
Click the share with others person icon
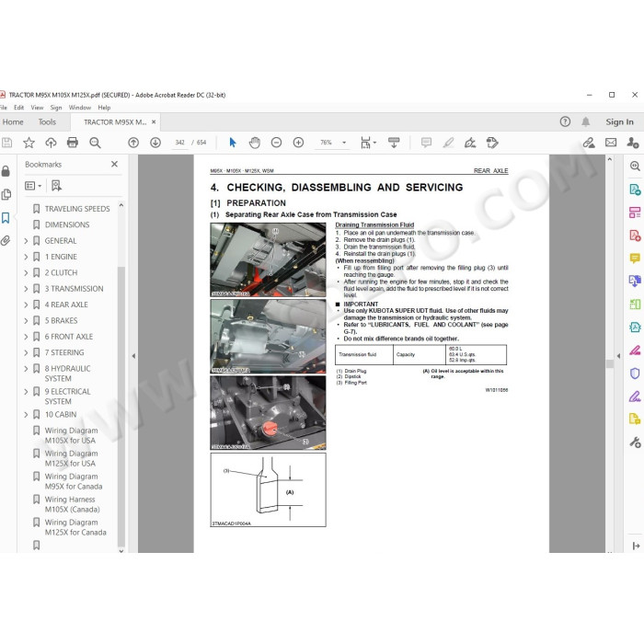[633, 143]
